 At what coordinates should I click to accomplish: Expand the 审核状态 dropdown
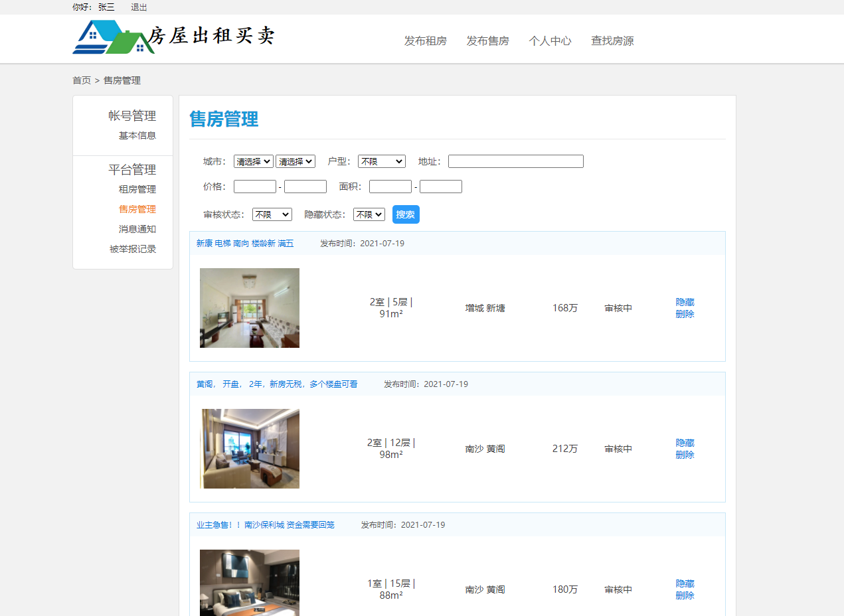tap(272, 214)
